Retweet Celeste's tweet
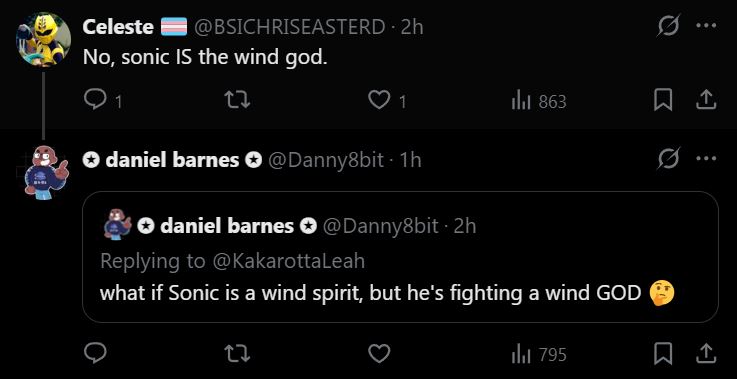The width and height of the screenshot is (737, 379). (x=237, y=101)
